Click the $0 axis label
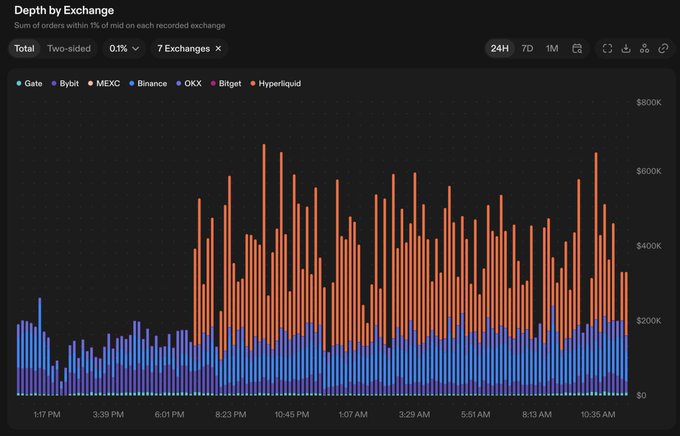The height and width of the screenshot is (436, 680). point(641,395)
